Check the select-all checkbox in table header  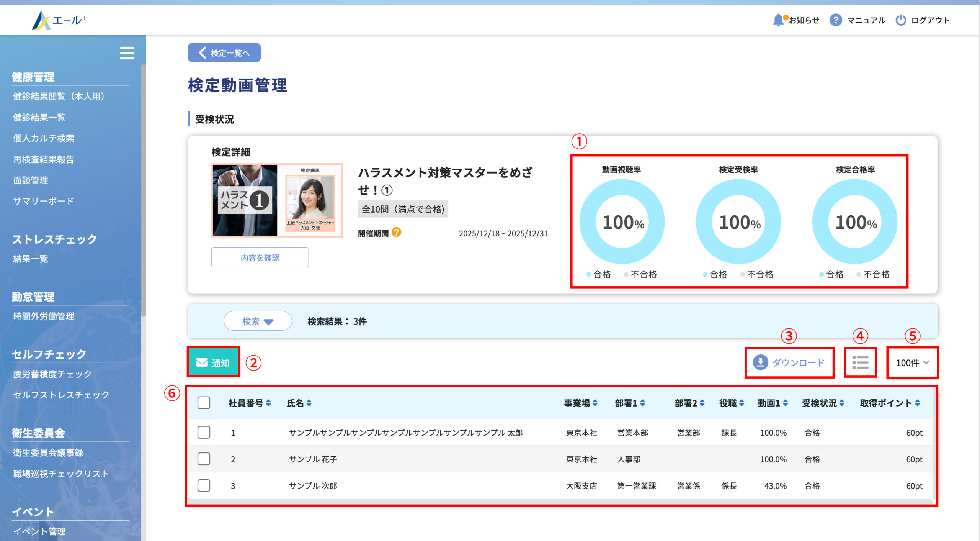pos(204,403)
